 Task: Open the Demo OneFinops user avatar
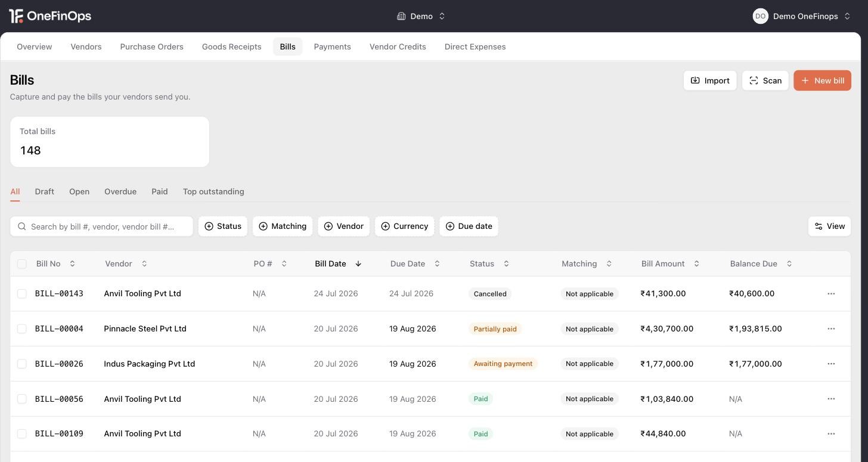(760, 16)
